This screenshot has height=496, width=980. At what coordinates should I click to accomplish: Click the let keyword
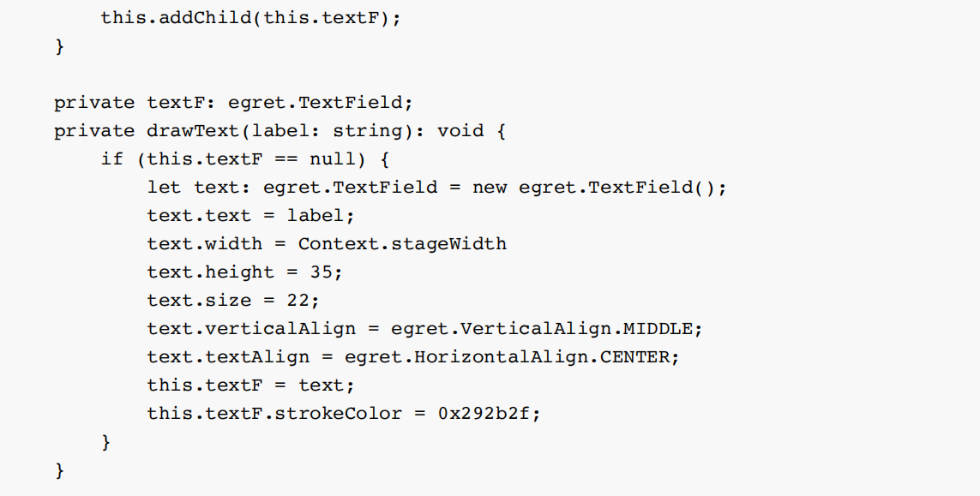(164, 188)
